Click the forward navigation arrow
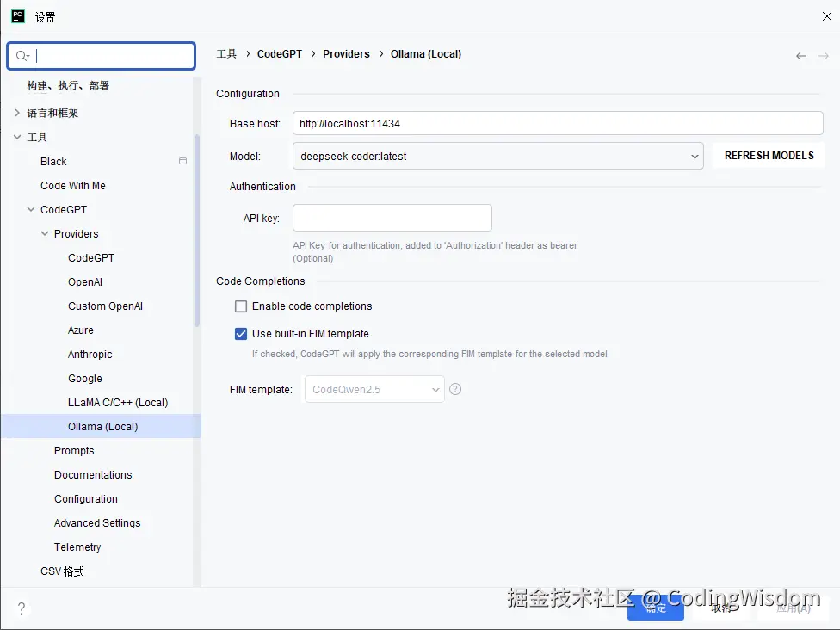Viewport: 840px width, 630px height. click(824, 56)
